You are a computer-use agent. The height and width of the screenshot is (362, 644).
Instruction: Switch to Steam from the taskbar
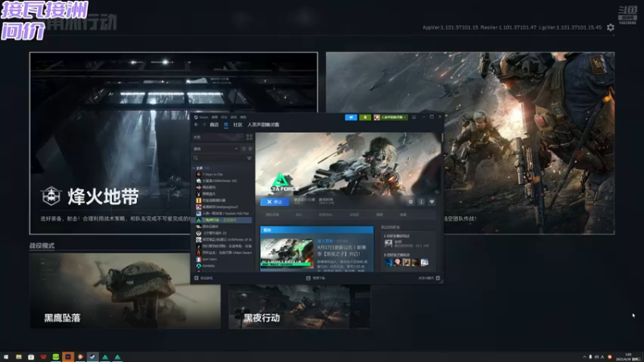coord(93,357)
